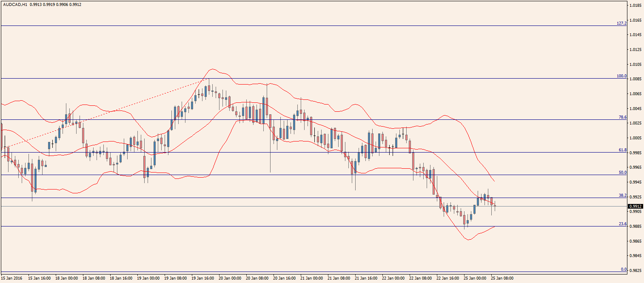The height and width of the screenshot is (283, 644).
Task: Click the 21 Jan 16:00 time label
Action: pyautogui.click(x=366, y=278)
